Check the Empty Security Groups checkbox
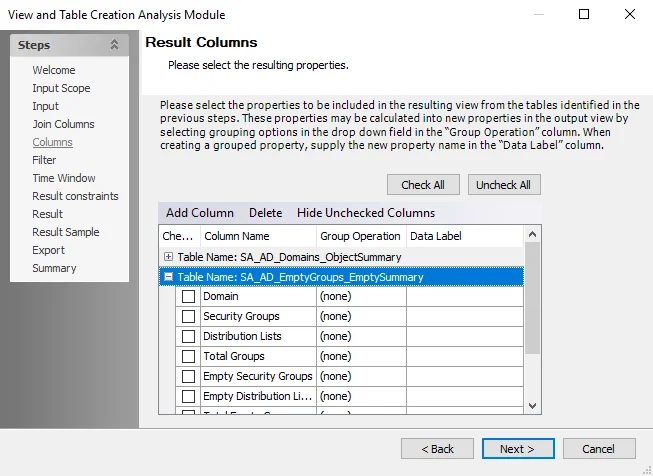Image resolution: width=653 pixels, height=476 pixels. click(188, 376)
